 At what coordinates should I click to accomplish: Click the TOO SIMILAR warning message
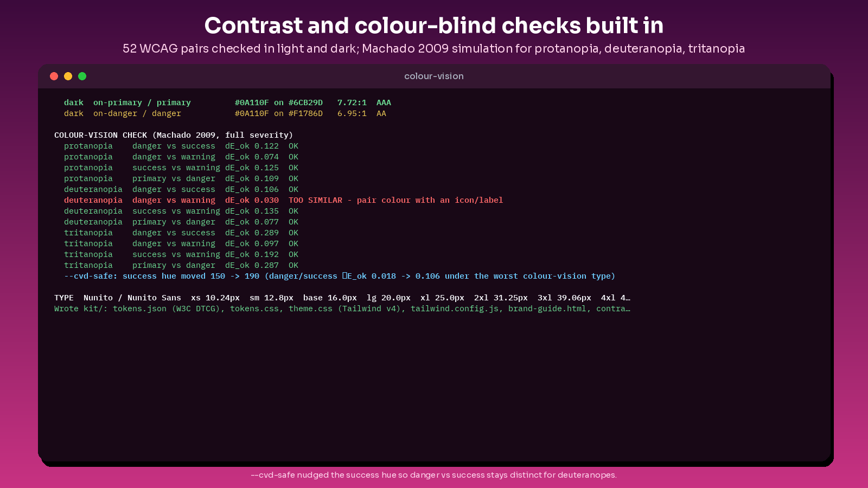[x=396, y=200]
